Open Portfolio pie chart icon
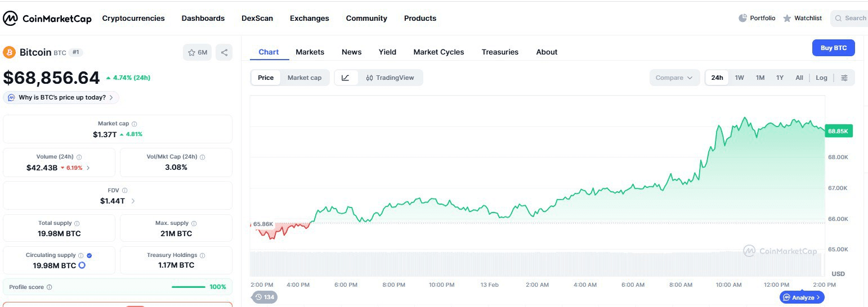This screenshot has height=307, width=868. (x=742, y=18)
